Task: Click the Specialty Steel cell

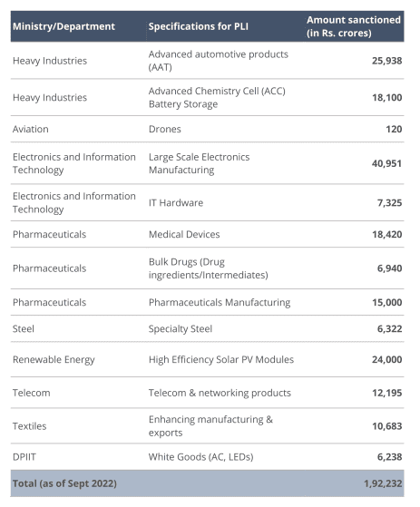Action: pyautogui.click(x=181, y=329)
